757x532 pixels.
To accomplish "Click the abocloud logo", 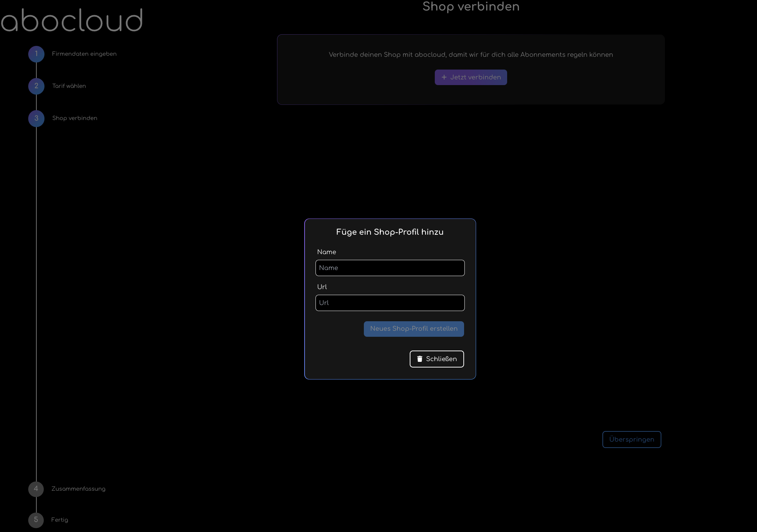I will [x=72, y=20].
